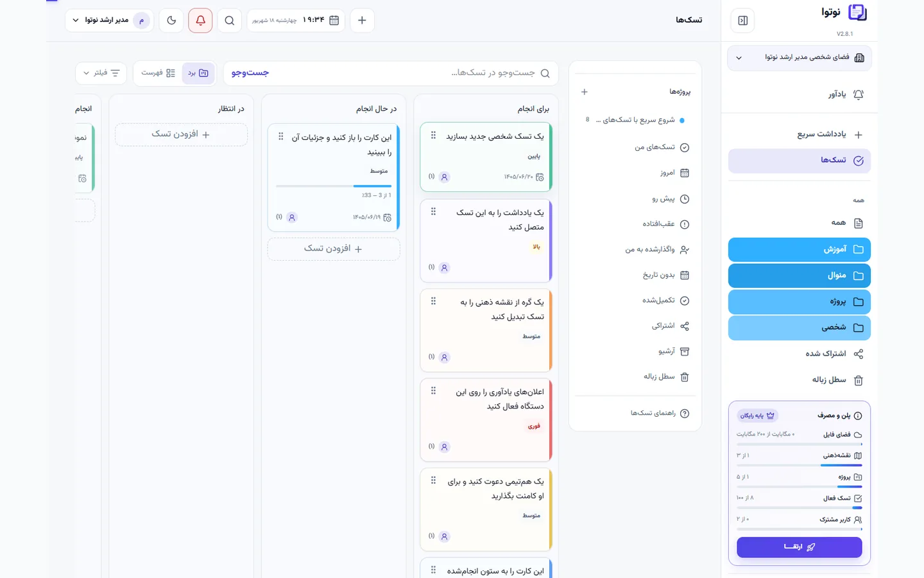Add a new project with the پروژه‌ها plus
This screenshot has height=578, width=924.
[585, 92]
